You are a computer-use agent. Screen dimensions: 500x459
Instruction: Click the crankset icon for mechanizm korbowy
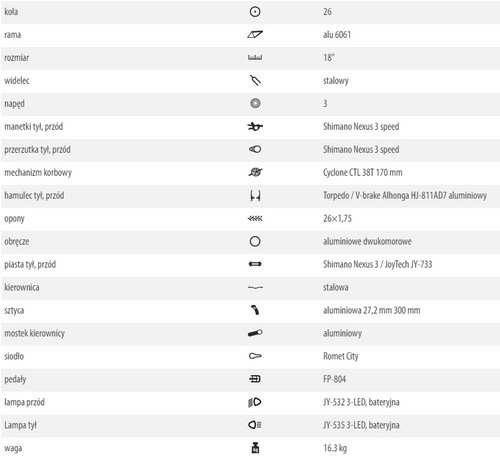coord(255,172)
